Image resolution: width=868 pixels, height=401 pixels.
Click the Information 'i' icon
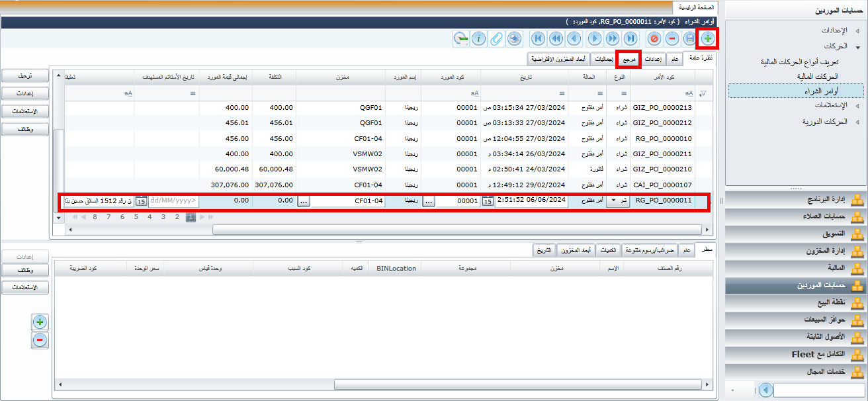[x=478, y=38]
